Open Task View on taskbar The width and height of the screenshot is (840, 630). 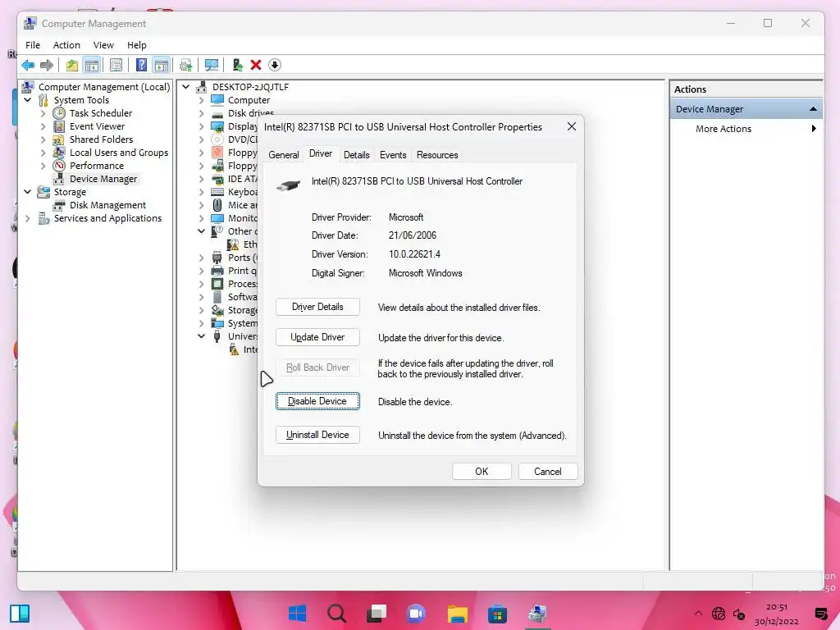(x=376, y=614)
